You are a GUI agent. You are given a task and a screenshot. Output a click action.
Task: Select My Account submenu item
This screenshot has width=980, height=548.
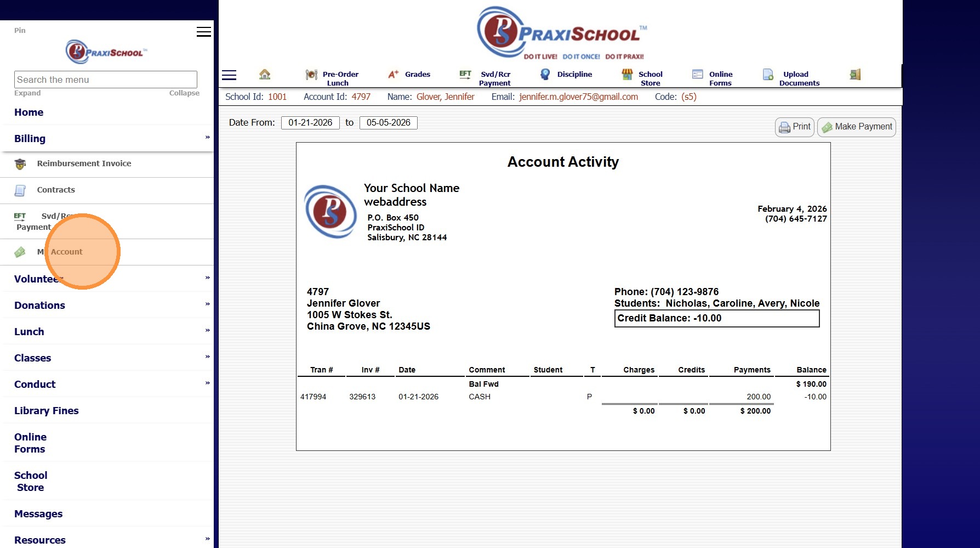[x=60, y=252]
